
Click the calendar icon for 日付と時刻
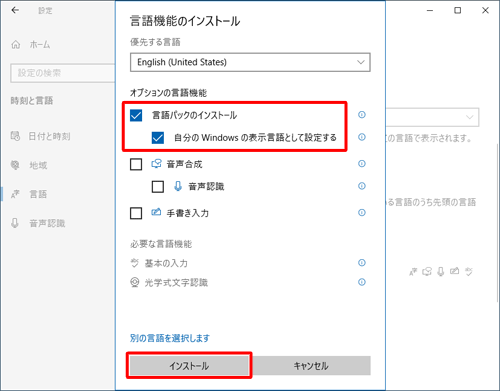tap(15, 136)
